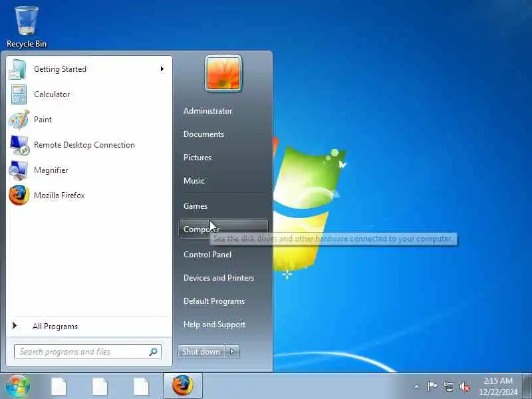The width and height of the screenshot is (532, 399).
Task: Click the taskbar clock and date
Action: [498, 386]
